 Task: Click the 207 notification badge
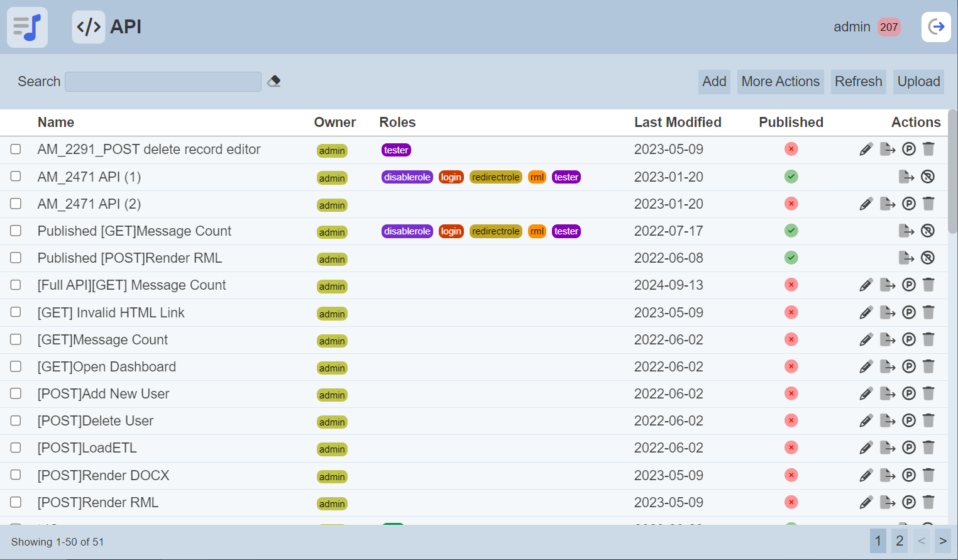pos(888,27)
